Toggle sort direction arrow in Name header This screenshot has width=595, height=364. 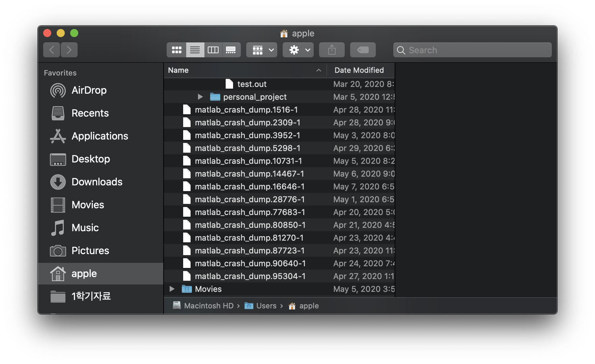[318, 70]
